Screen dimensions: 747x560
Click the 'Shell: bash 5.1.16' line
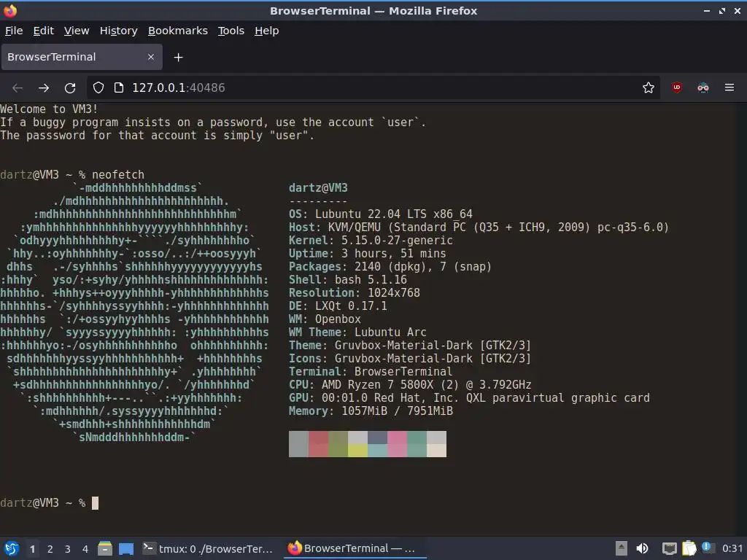click(x=348, y=280)
